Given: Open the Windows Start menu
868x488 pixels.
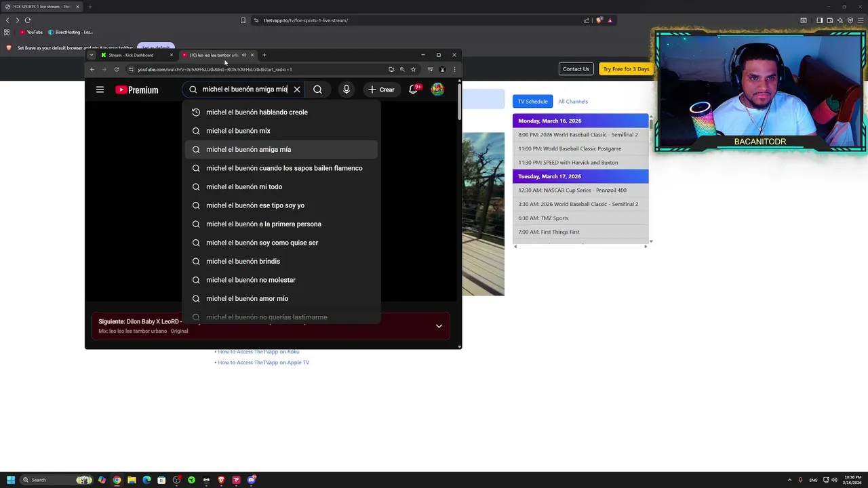Looking at the screenshot, I should (x=10, y=480).
